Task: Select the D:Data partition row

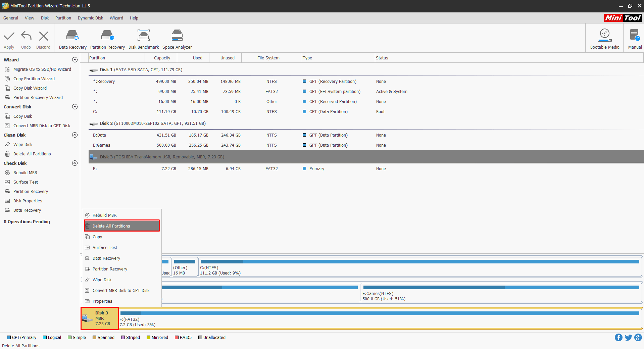Action: [x=366, y=135]
